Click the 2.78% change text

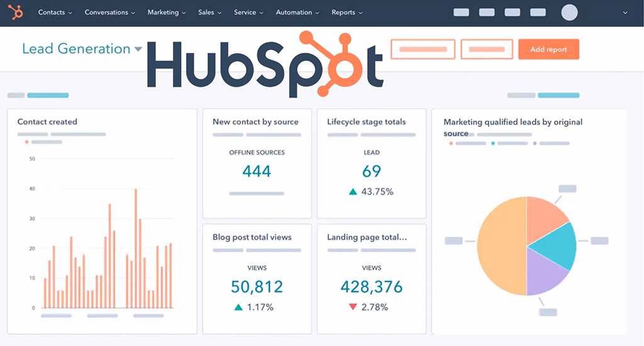pyautogui.click(x=375, y=307)
